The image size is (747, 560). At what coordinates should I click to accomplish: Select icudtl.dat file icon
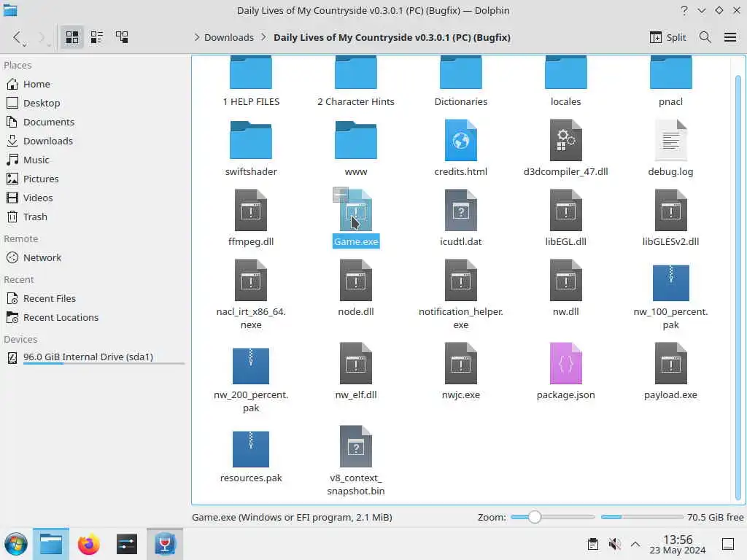point(461,210)
